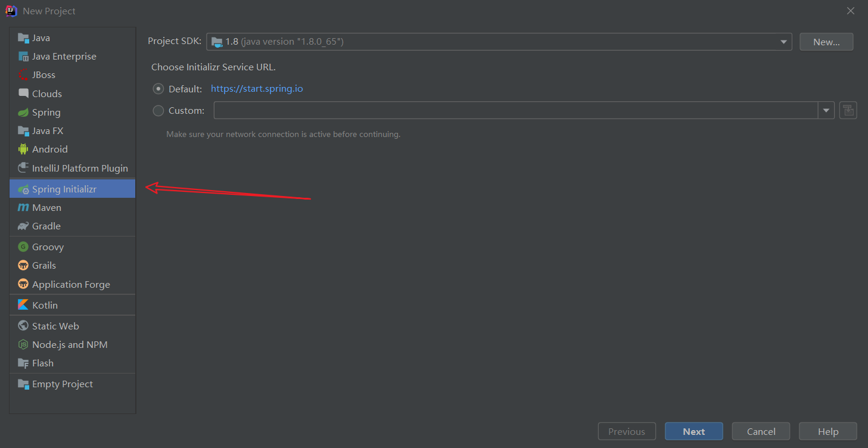Screen dimensions: 868x448
Task: Click the Help button
Action: click(x=828, y=431)
